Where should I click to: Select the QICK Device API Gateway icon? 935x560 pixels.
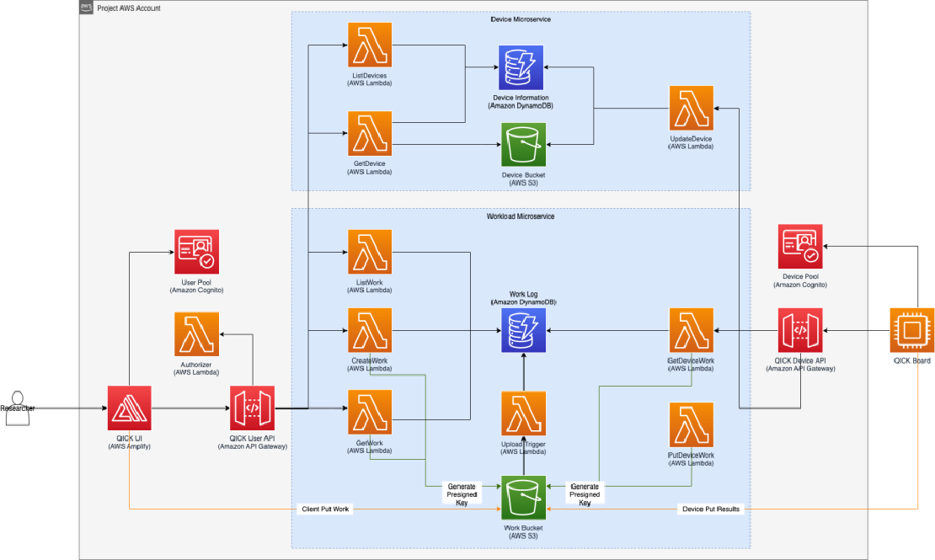coord(800,330)
